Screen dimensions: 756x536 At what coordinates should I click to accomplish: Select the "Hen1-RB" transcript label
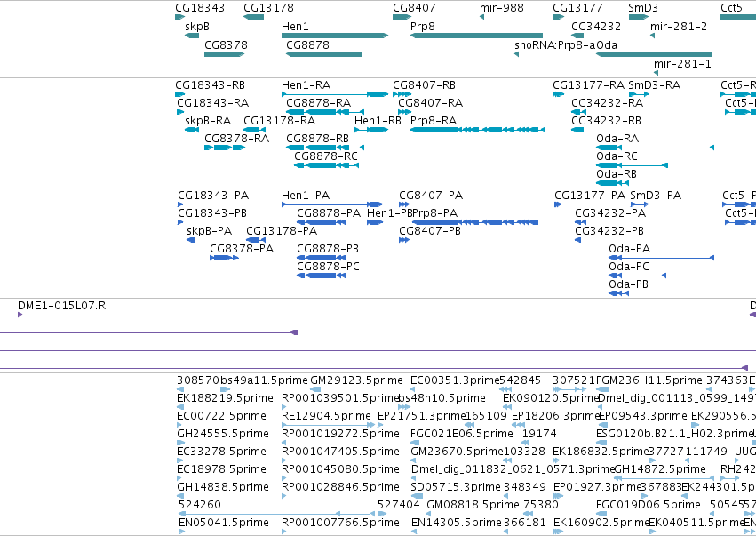(378, 121)
